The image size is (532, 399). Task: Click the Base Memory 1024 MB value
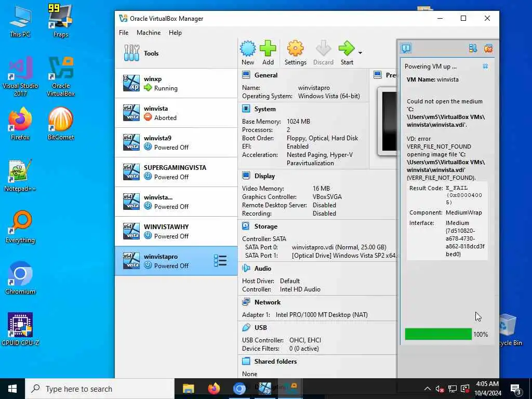pyautogui.click(x=298, y=122)
